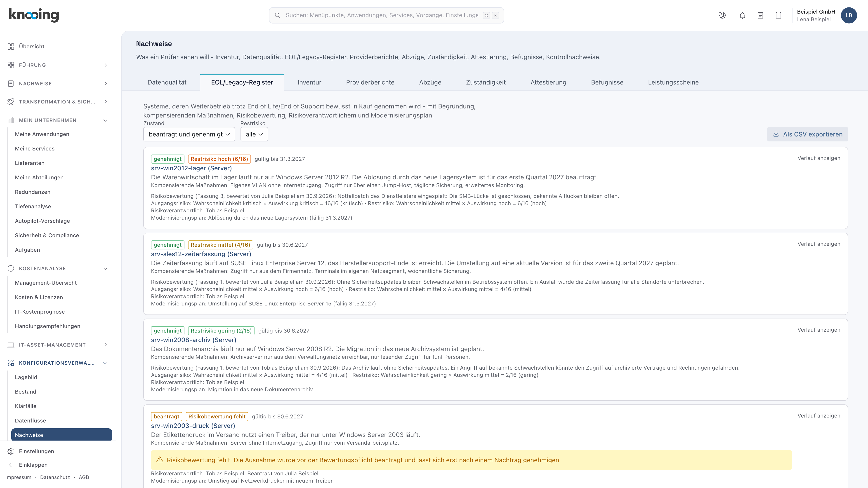Viewport: 868px width, 488px height.
Task: Export list as CSV
Action: point(807,134)
